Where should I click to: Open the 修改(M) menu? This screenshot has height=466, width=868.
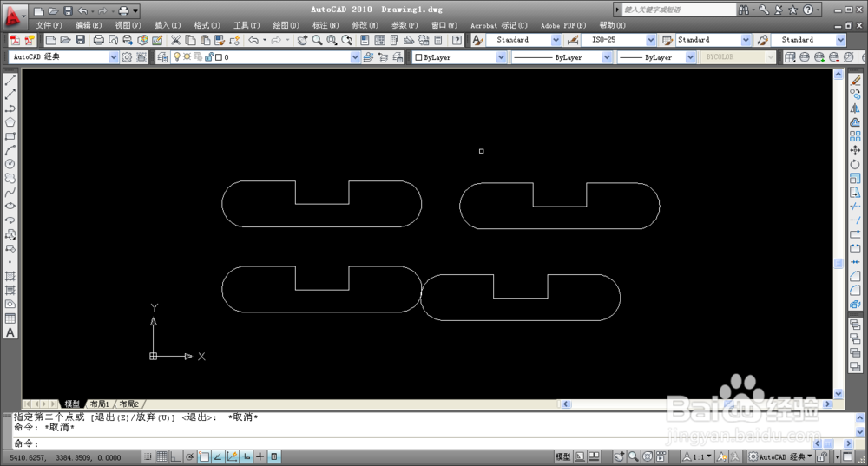pos(365,25)
